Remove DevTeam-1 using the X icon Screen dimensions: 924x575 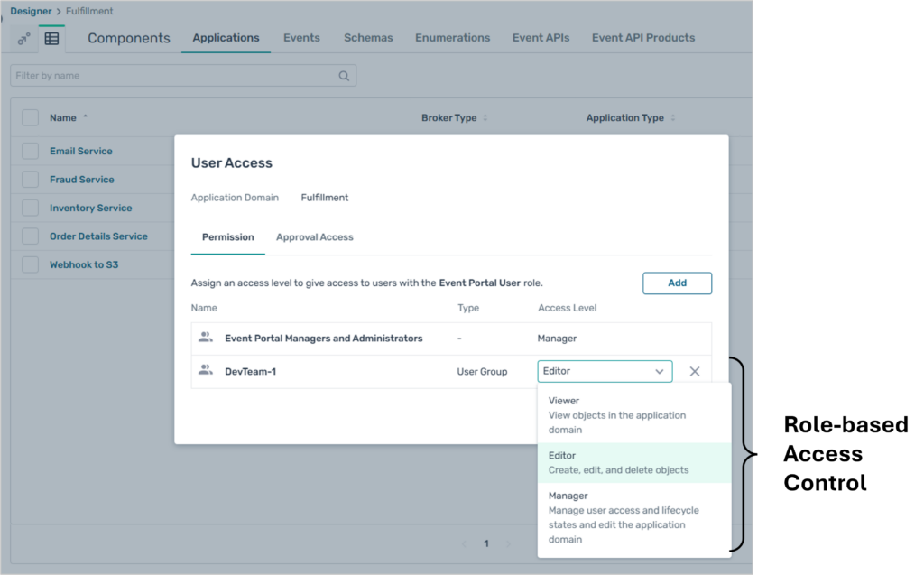click(x=695, y=371)
